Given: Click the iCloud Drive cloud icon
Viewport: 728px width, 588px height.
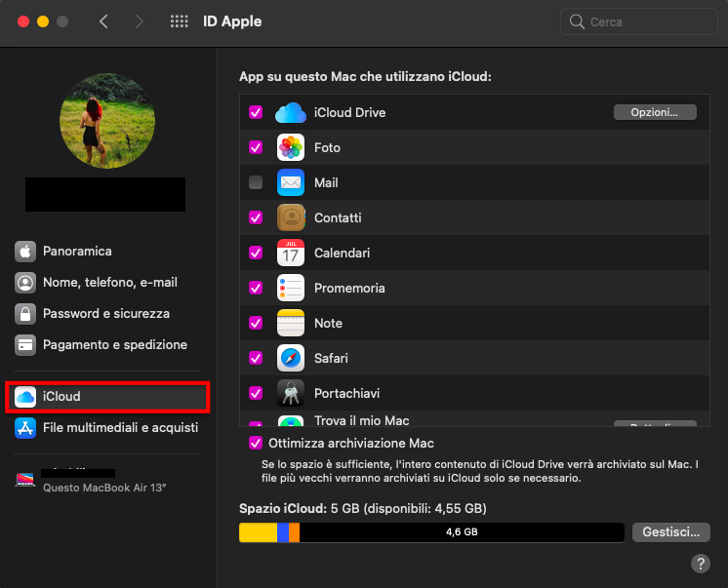Looking at the screenshot, I should [x=291, y=112].
